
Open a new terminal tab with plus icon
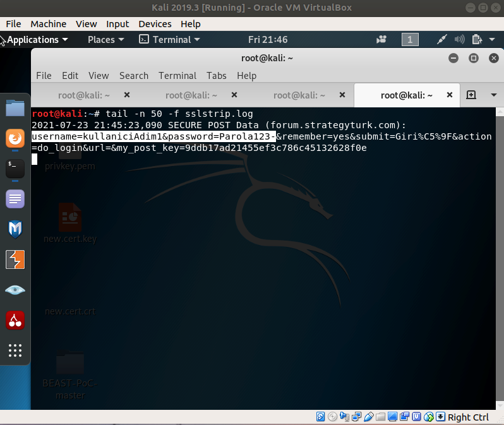point(471,95)
